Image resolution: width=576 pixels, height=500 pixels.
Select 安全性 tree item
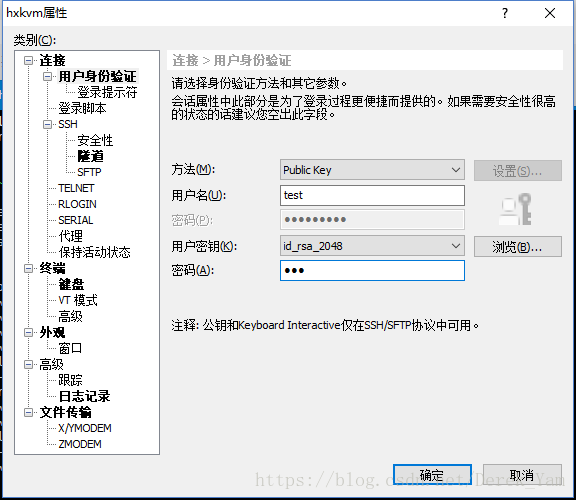[95, 140]
